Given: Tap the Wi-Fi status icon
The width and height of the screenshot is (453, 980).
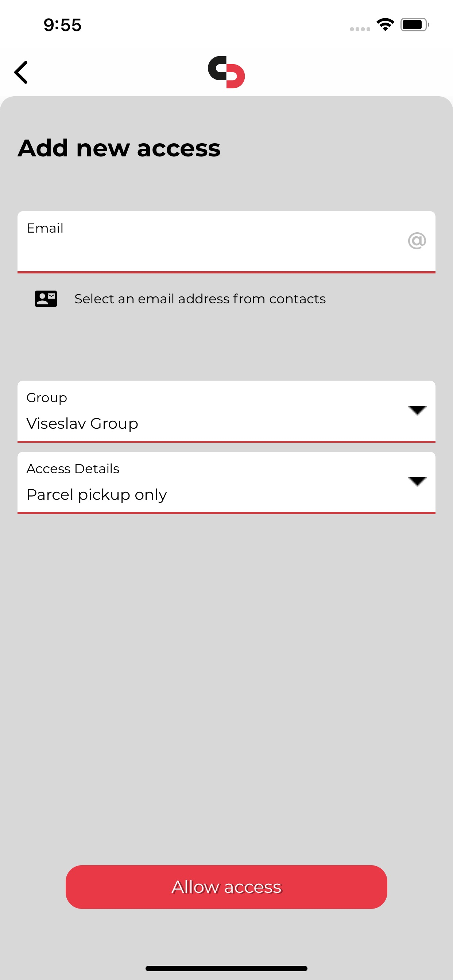Looking at the screenshot, I should click(x=385, y=25).
